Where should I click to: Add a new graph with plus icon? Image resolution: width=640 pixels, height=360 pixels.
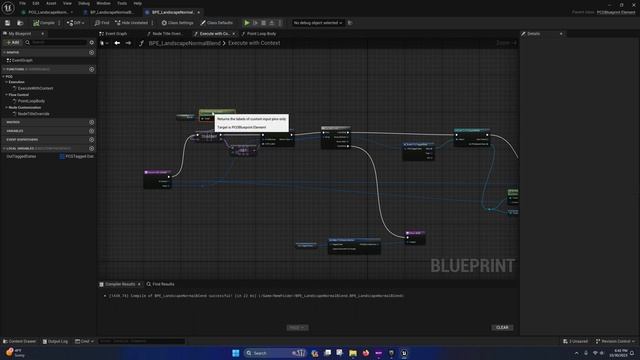[91, 53]
